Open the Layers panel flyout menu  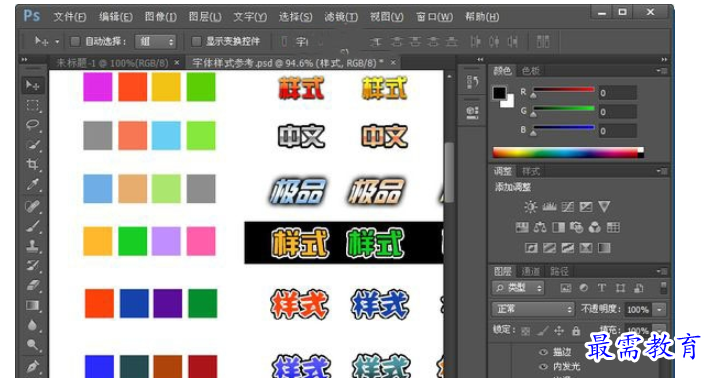662,271
